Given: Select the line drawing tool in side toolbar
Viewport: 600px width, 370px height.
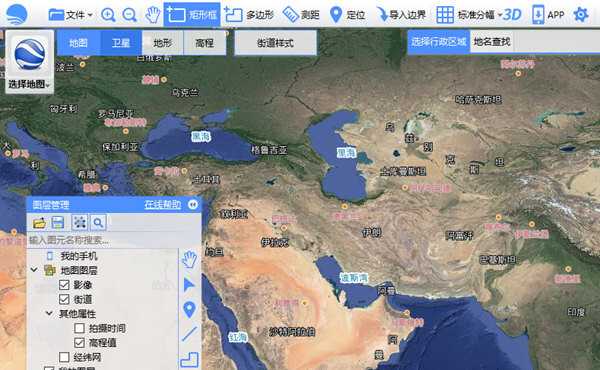Looking at the screenshot, I should coord(189,334).
